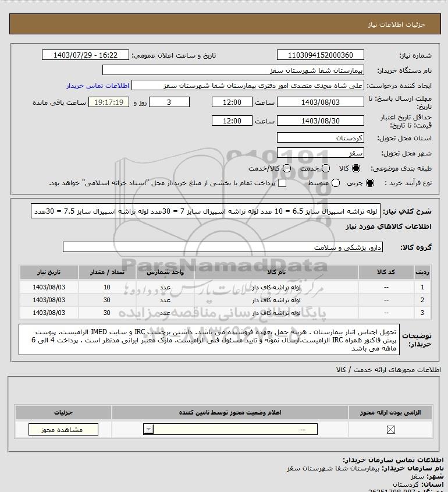Click the price validity date 1403/08/30 field
Screen dimensions: 448x492
click(x=321, y=121)
